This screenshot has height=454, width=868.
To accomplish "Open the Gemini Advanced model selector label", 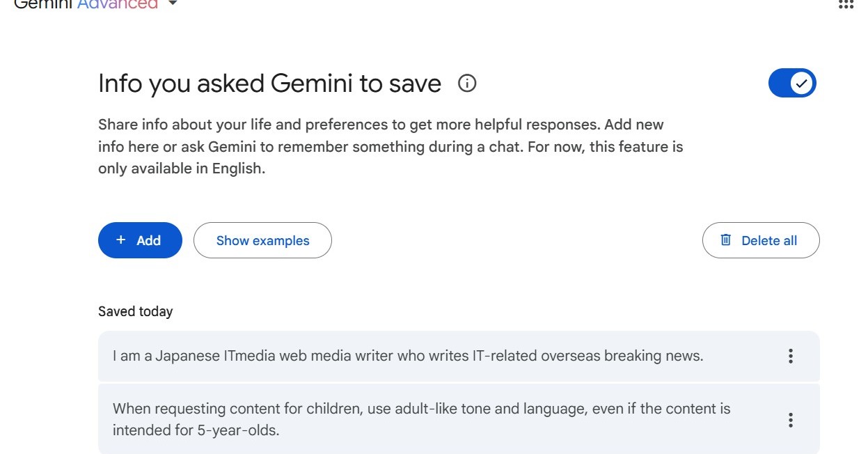I will tap(86, 3).
